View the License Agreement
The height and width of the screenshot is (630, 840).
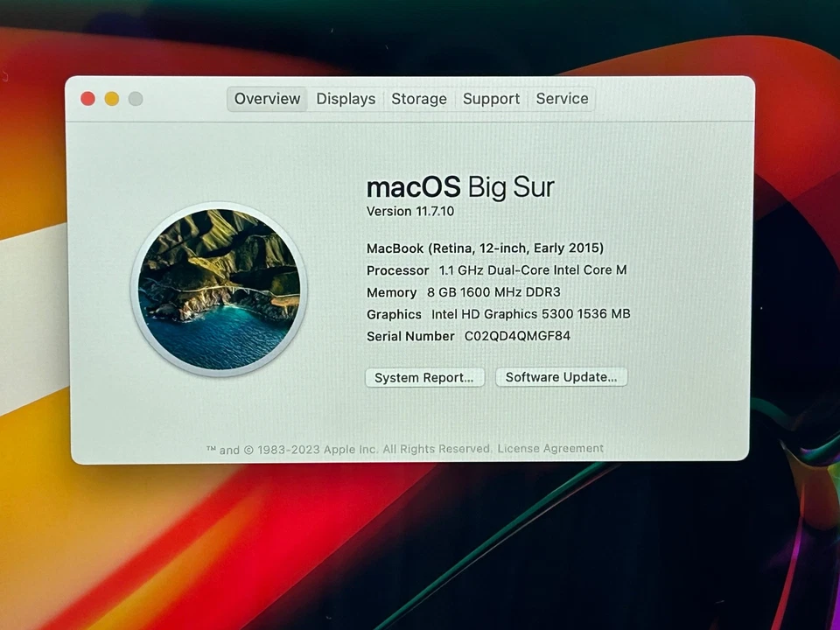[x=550, y=448]
